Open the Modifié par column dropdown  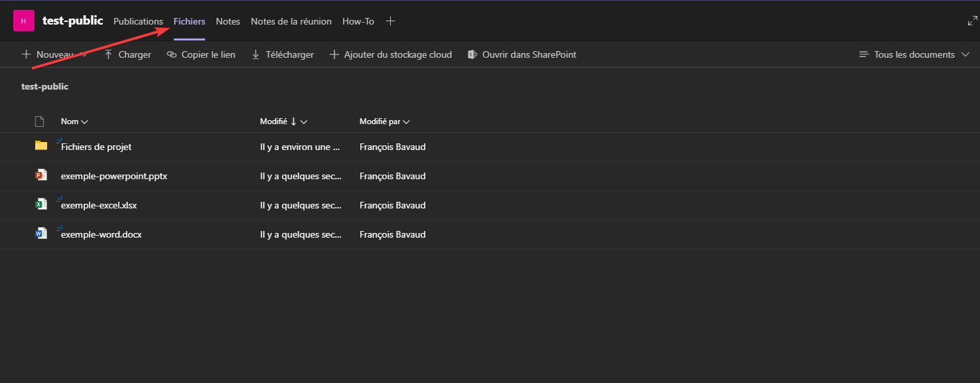pyautogui.click(x=384, y=121)
